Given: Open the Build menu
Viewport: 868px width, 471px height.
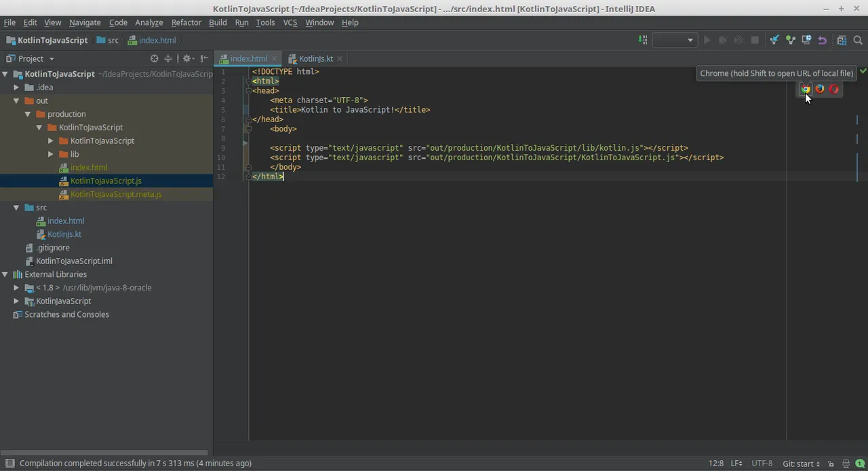Looking at the screenshot, I should [x=218, y=22].
